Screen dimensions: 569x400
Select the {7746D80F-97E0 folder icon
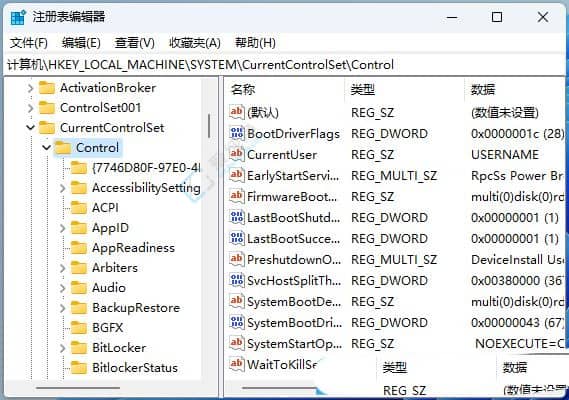tap(79, 168)
